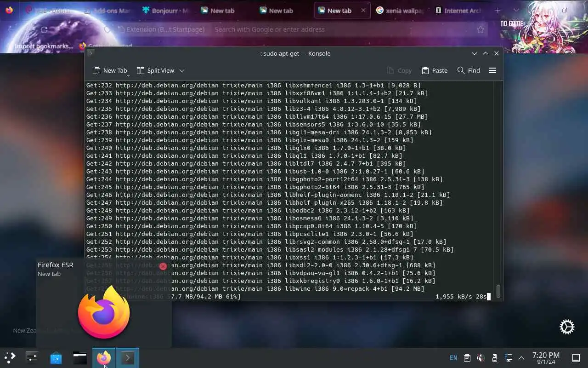
Task: Click the Get:247 libheif-plugin-x265 line
Action: click(x=265, y=202)
